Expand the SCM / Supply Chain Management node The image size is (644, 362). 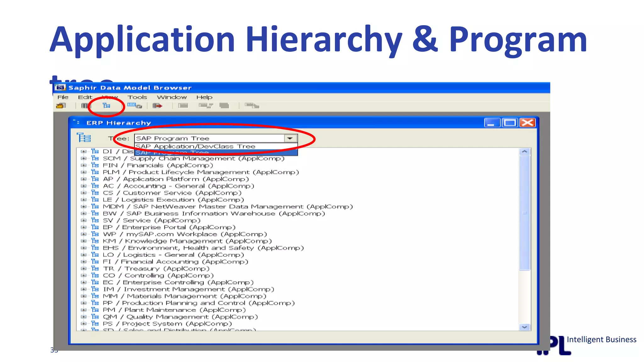pos(83,158)
